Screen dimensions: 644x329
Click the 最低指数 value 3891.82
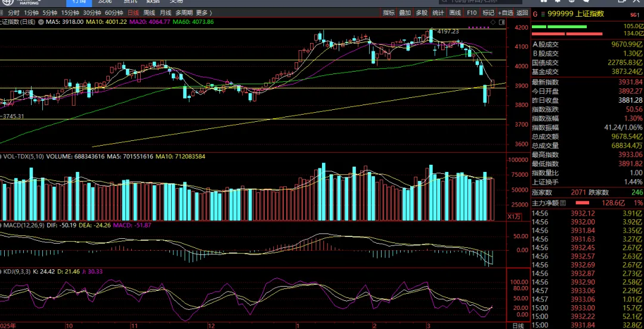[x=630, y=164]
